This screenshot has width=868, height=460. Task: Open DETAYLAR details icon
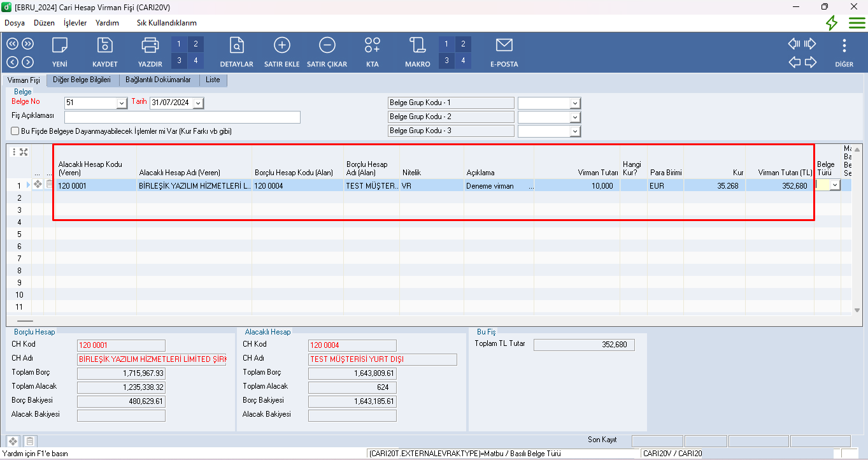(x=237, y=45)
